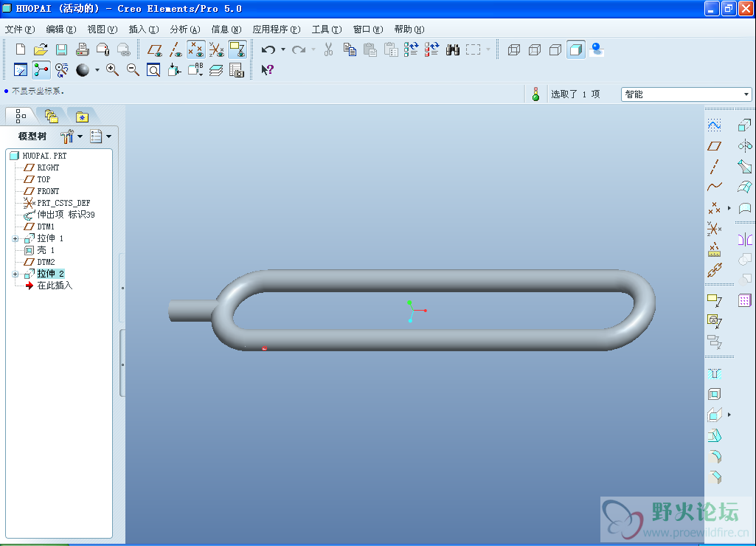Toggle datum axis display
The height and width of the screenshot is (546, 756).
click(176, 49)
